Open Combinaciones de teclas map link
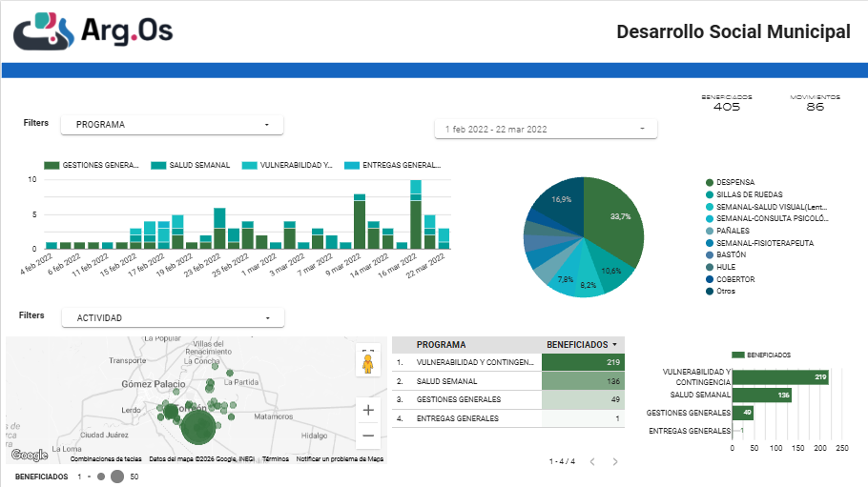 click(106, 458)
